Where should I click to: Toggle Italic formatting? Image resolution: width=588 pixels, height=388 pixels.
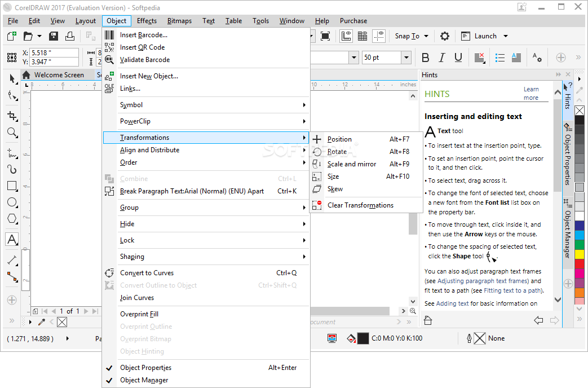point(442,58)
